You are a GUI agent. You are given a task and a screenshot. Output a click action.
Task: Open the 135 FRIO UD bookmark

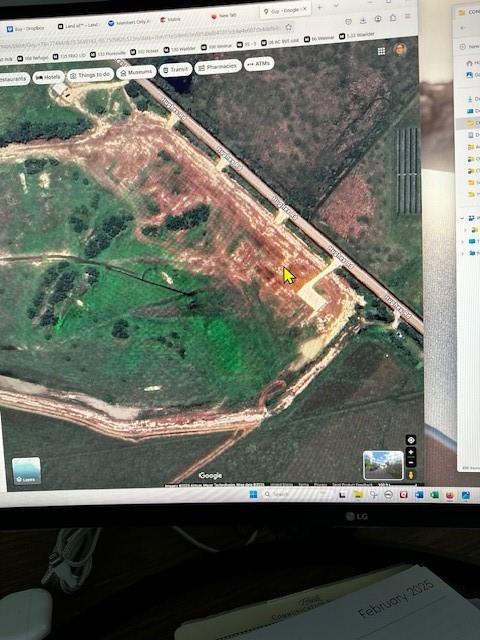[70, 56]
